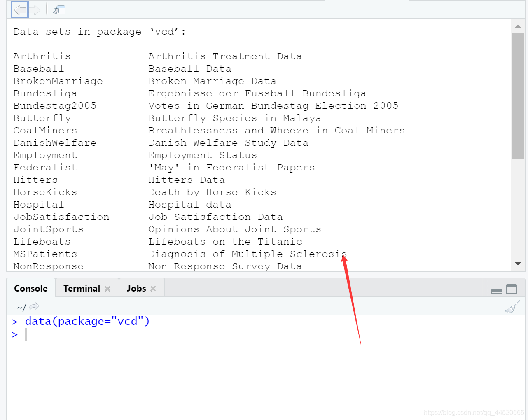Click 'Hospital data' description
Screen dimensions: 528x420
point(190,205)
